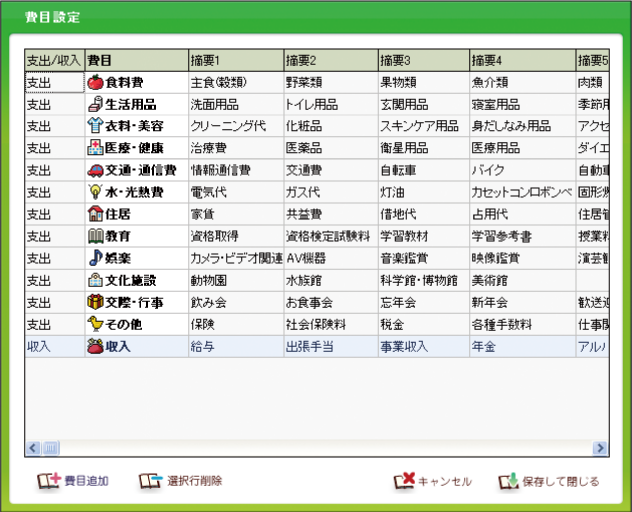Cancel with the キャンセル button
This screenshot has height=512, width=632.
(x=432, y=481)
